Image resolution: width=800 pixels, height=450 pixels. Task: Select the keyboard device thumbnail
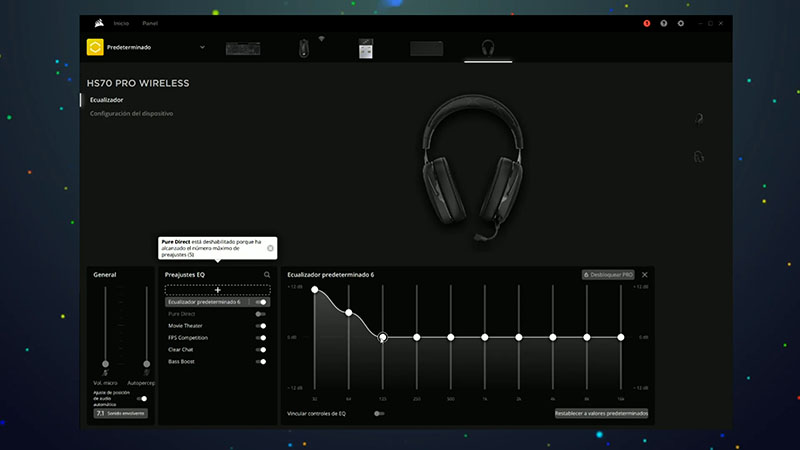(243, 48)
